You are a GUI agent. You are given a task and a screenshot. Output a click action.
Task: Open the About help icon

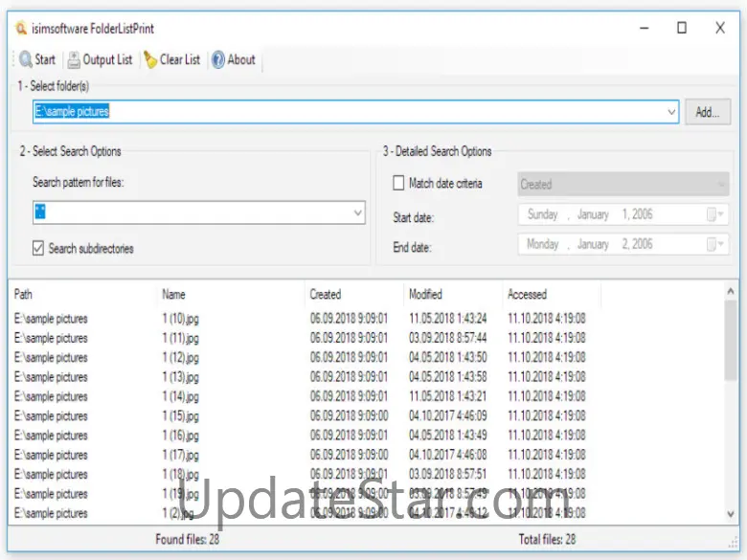point(218,59)
